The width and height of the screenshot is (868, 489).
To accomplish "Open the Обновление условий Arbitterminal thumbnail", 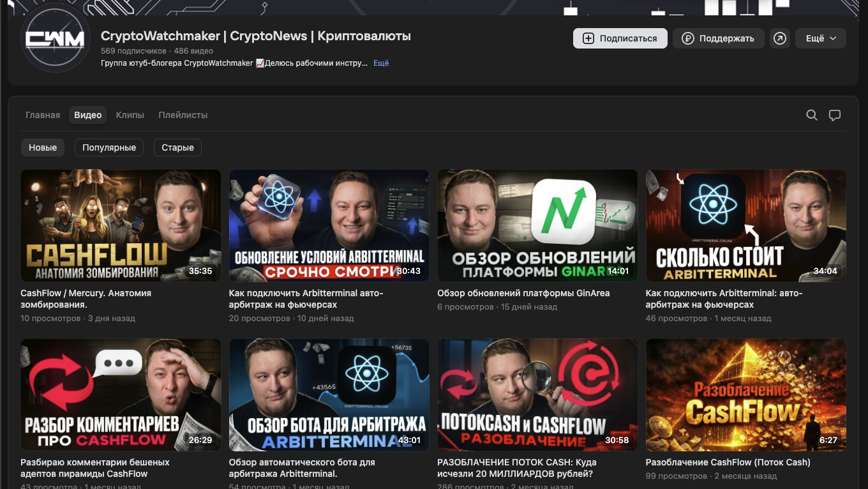I will 329,225.
